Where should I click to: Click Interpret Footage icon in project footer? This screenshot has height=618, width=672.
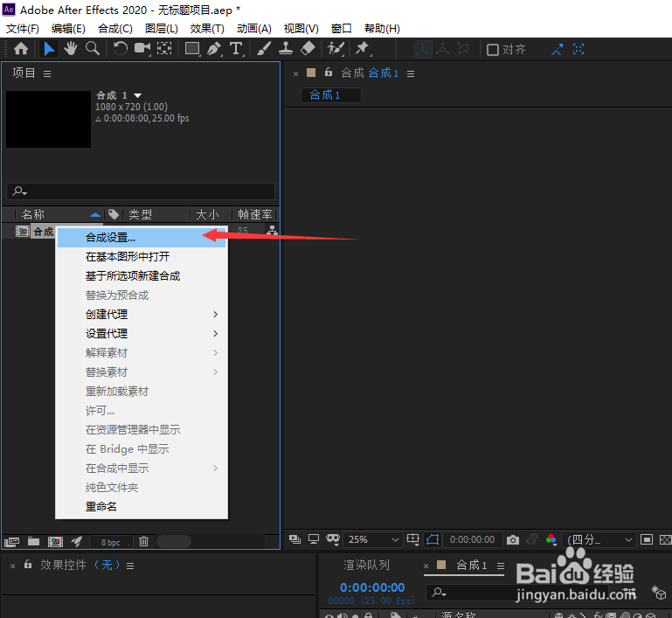[11, 542]
